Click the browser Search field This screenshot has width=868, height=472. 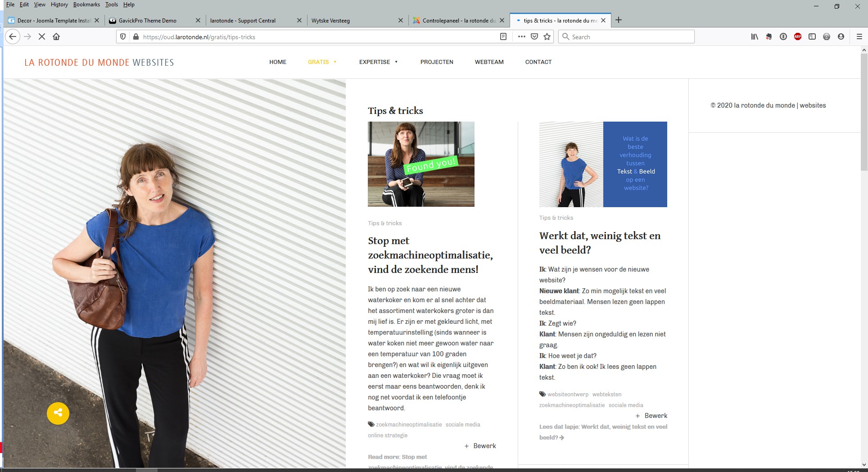click(x=626, y=37)
